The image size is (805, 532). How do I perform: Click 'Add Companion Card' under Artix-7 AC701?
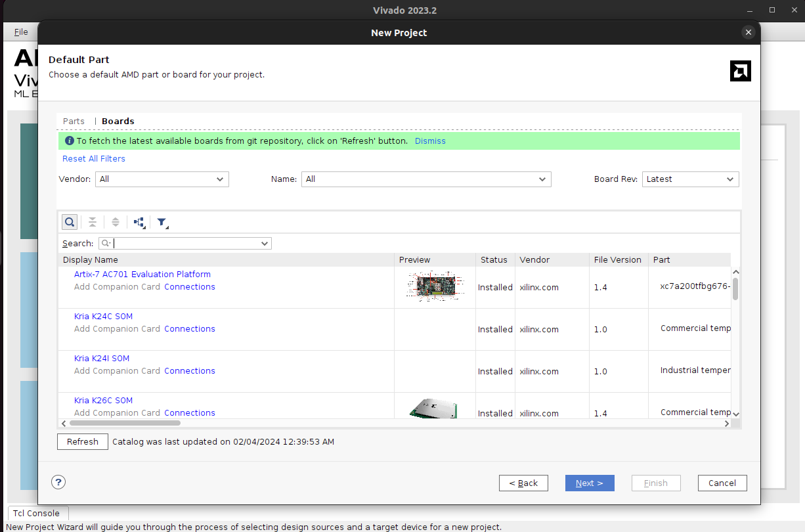pos(117,286)
